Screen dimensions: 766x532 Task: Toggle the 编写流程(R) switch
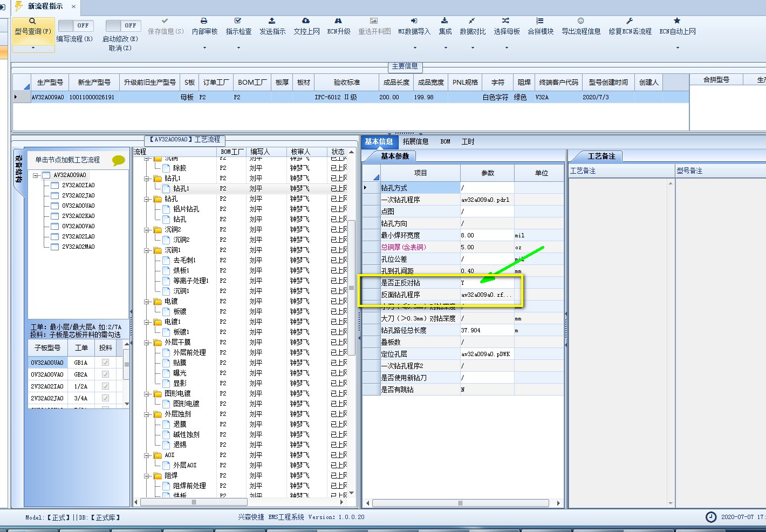pos(76,25)
